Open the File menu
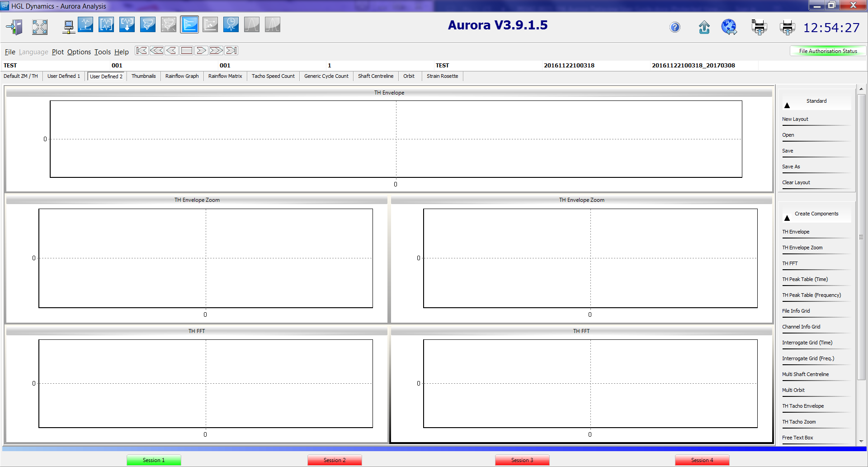The width and height of the screenshot is (868, 467). [x=10, y=52]
